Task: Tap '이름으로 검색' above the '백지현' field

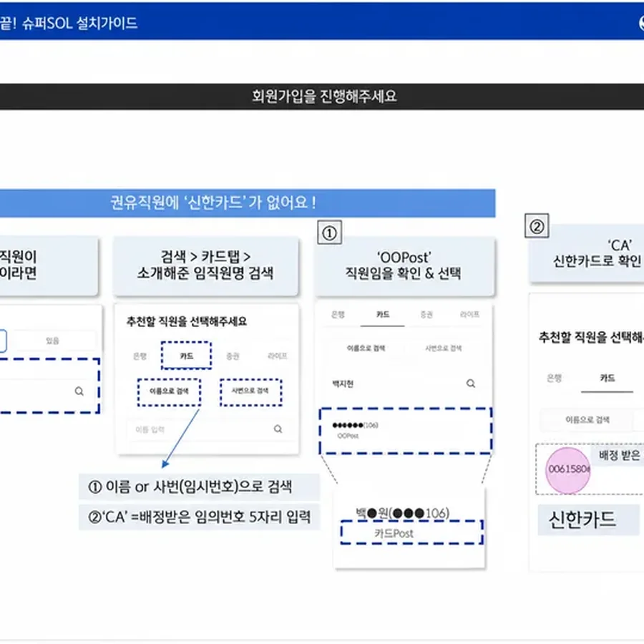Action: (x=366, y=348)
